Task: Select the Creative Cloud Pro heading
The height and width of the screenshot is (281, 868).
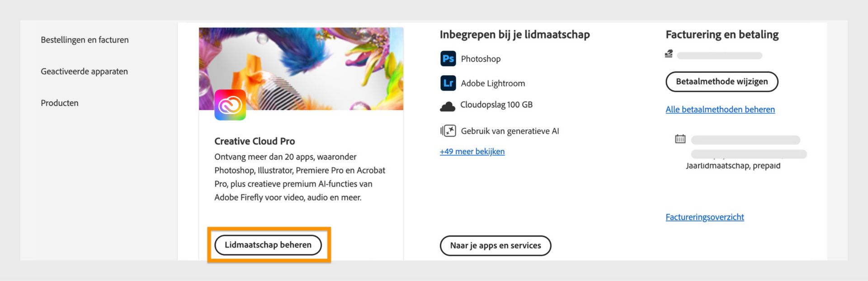Action: [255, 141]
